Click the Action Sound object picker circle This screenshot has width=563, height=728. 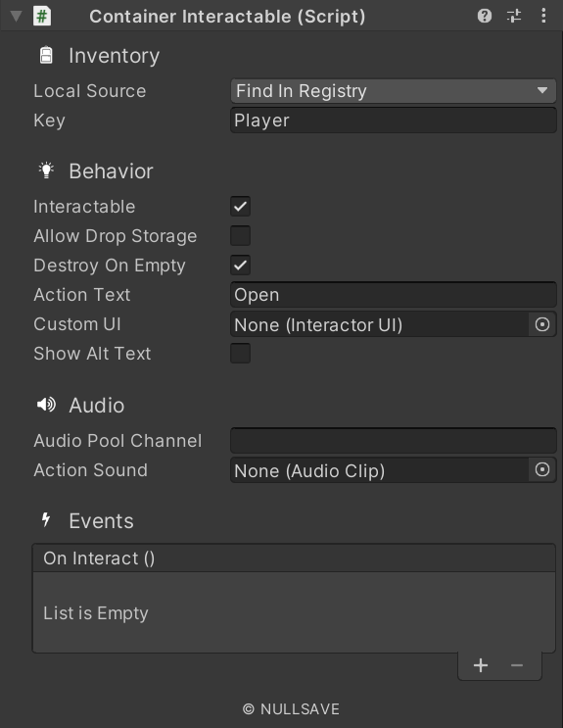(x=542, y=470)
